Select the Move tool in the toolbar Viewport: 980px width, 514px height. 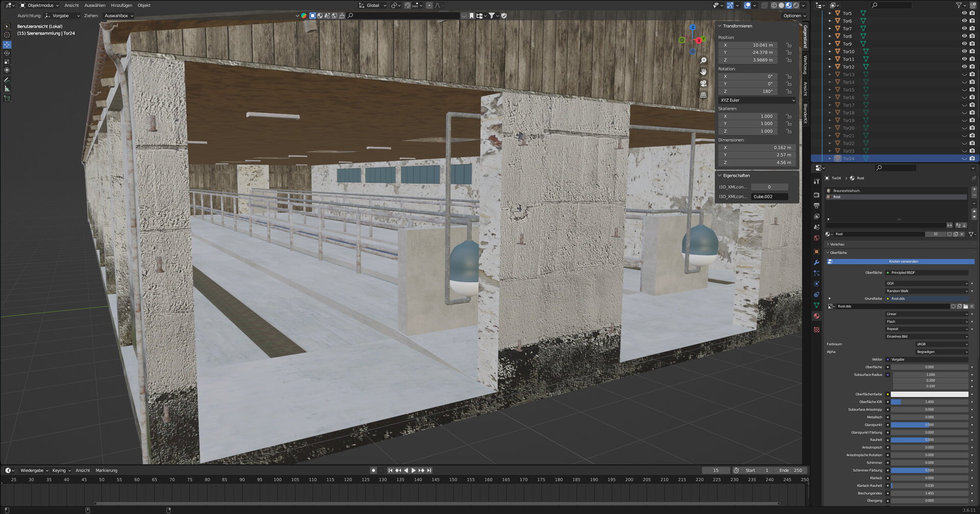(x=7, y=44)
